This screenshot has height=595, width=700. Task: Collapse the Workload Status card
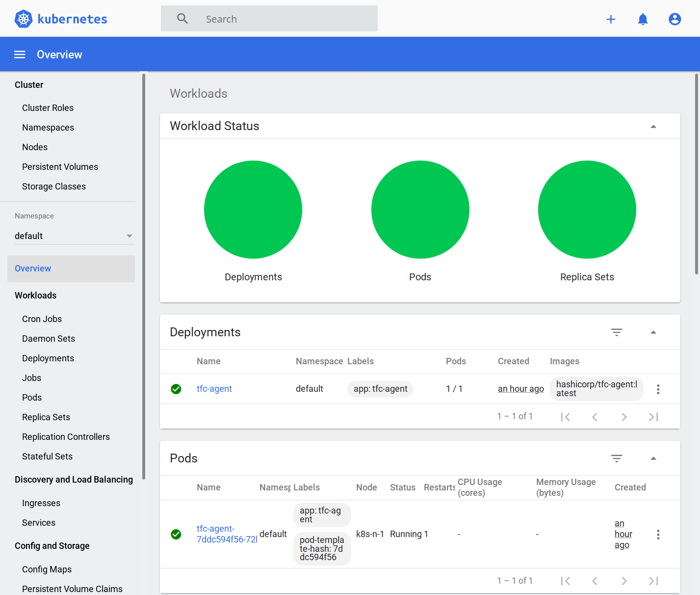click(653, 127)
